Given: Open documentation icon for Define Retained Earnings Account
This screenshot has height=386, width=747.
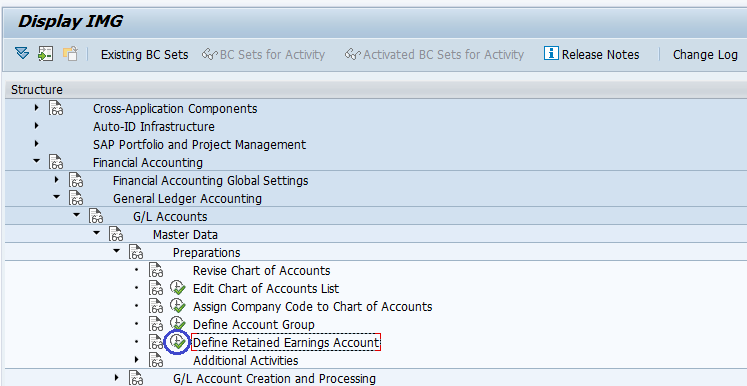Looking at the screenshot, I should click(156, 342).
